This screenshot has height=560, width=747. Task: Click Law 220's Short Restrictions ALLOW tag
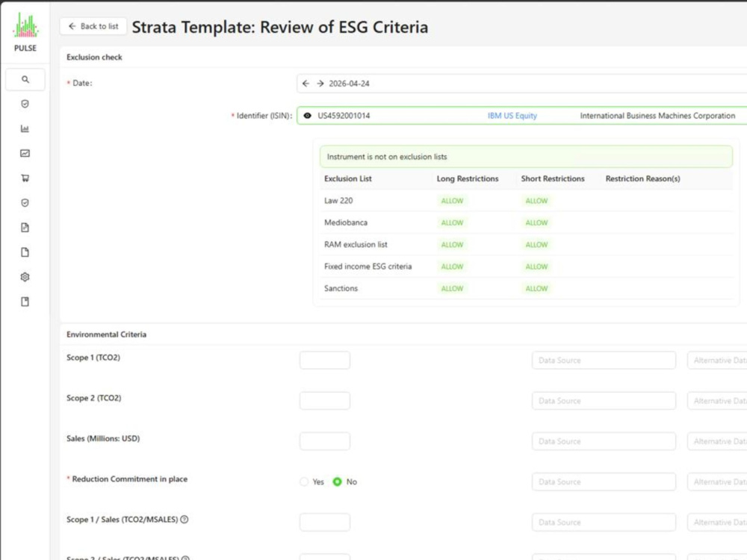pyautogui.click(x=536, y=201)
